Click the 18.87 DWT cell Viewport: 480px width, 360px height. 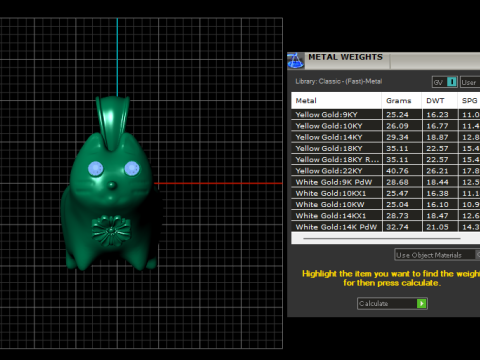[439, 137]
